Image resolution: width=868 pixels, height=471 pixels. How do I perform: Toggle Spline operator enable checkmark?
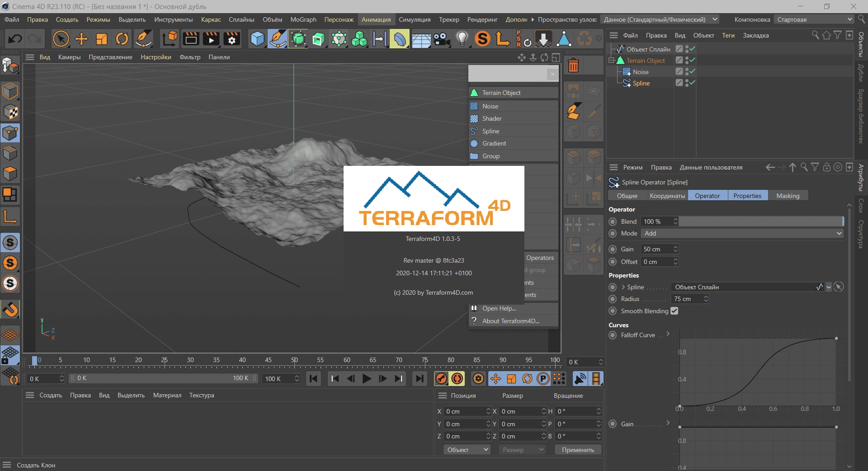coord(692,83)
